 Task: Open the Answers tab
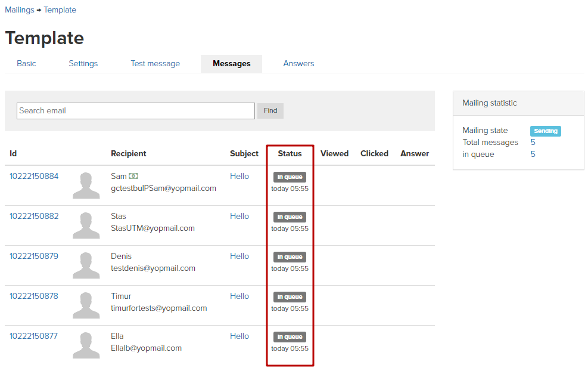click(x=298, y=63)
